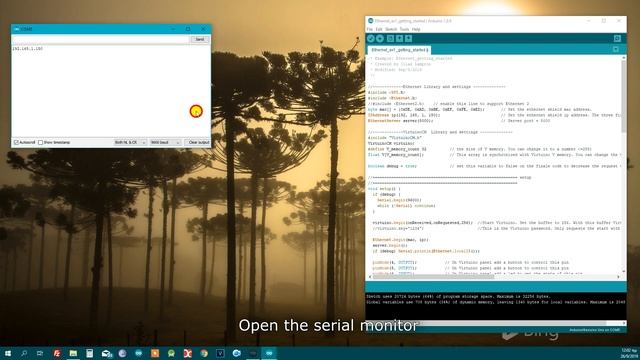Screen dimensions: 640x360
Task: Open the Tools menu in Arduino IDE
Action: 404,29
